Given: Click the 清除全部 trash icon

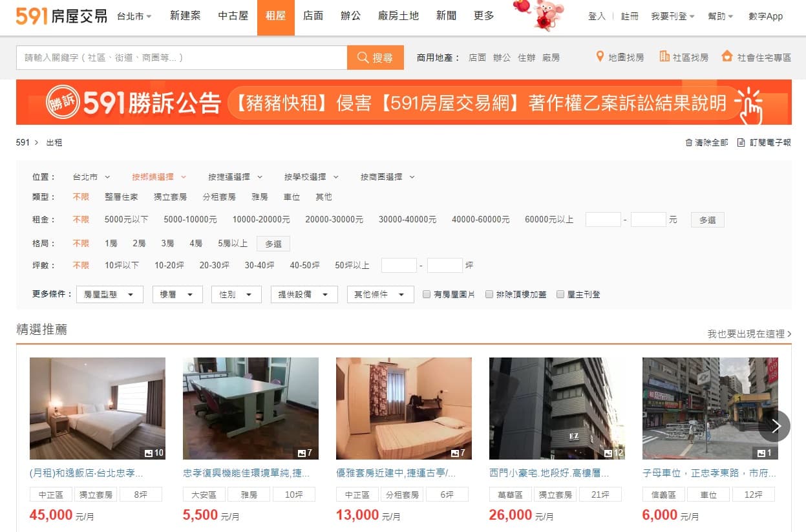Looking at the screenshot, I should click(689, 142).
